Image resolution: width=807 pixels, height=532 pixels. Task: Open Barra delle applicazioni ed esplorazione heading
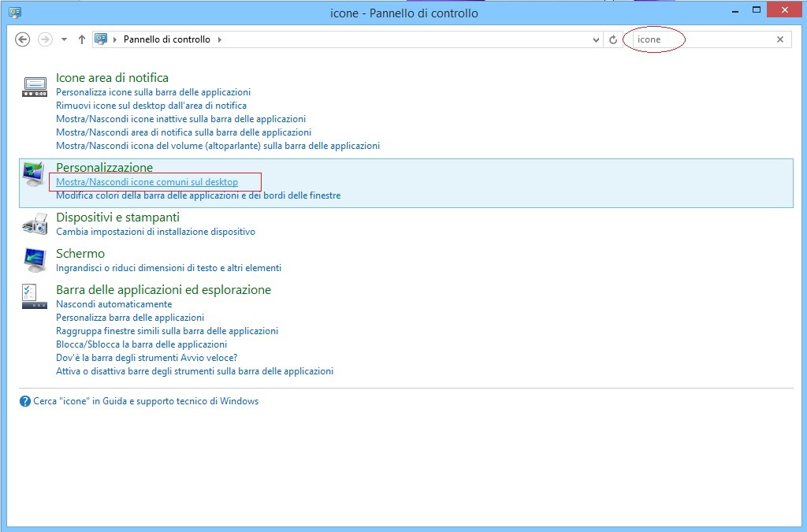pyautogui.click(x=164, y=290)
